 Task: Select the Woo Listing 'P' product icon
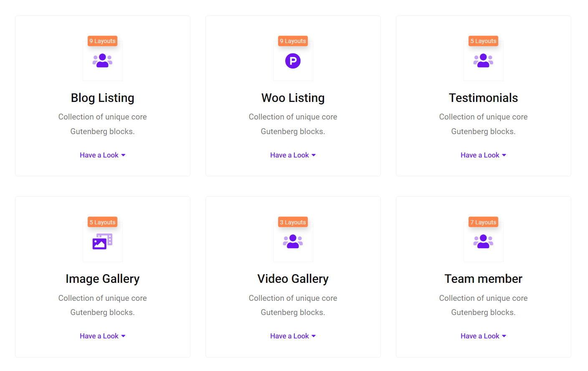(x=293, y=61)
